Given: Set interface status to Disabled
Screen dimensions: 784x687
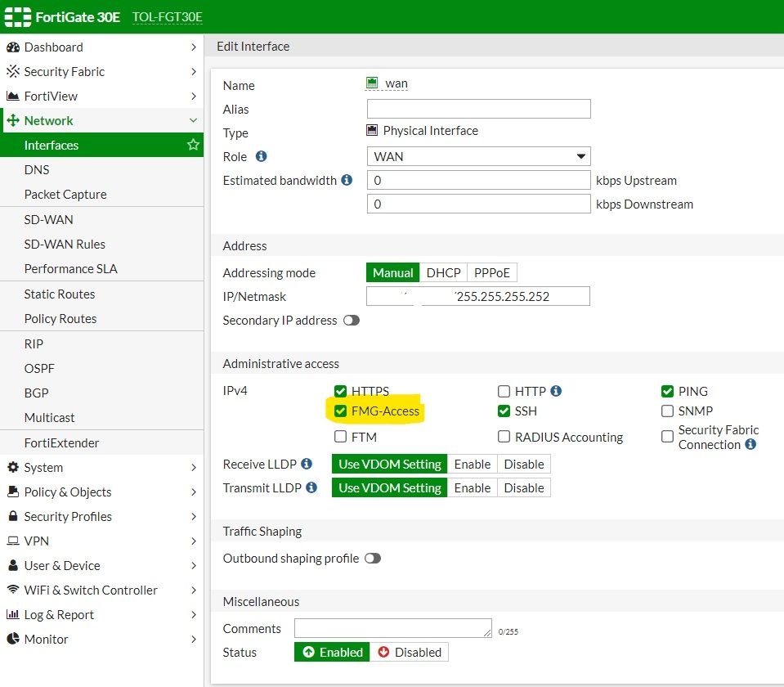Looking at the screenshot, I should click(x=409, y=652).
